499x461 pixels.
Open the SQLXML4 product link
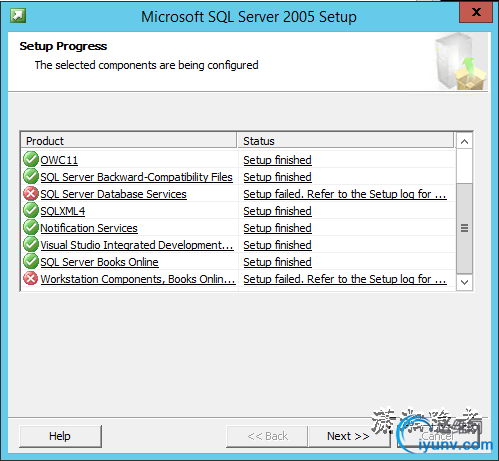63,211
